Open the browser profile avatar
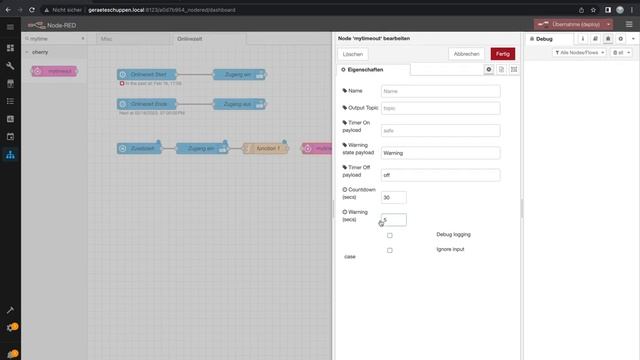 click(x=620, y=10)
